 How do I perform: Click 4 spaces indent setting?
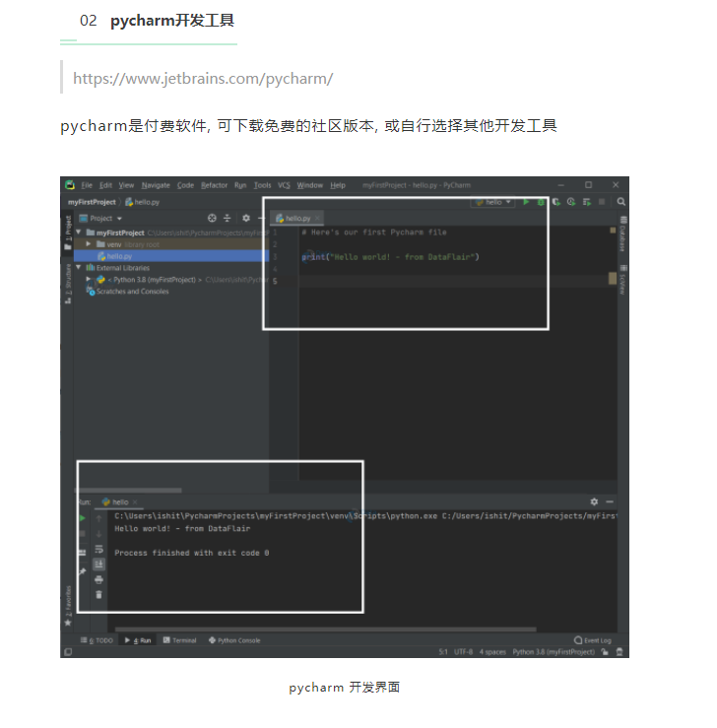tap(492, 652)
